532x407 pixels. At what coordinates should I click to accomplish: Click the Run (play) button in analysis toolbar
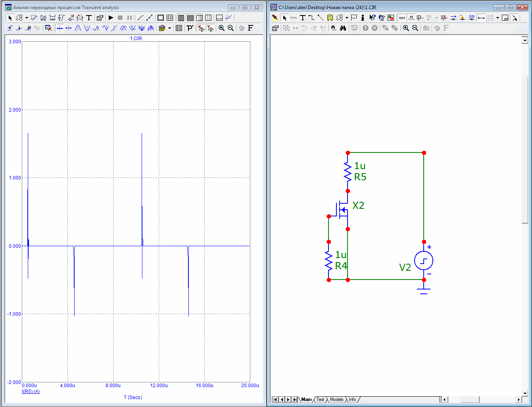click(111, 18)
